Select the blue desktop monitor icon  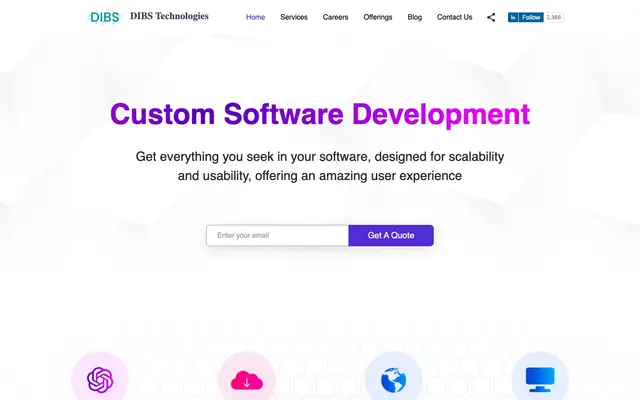540,380
